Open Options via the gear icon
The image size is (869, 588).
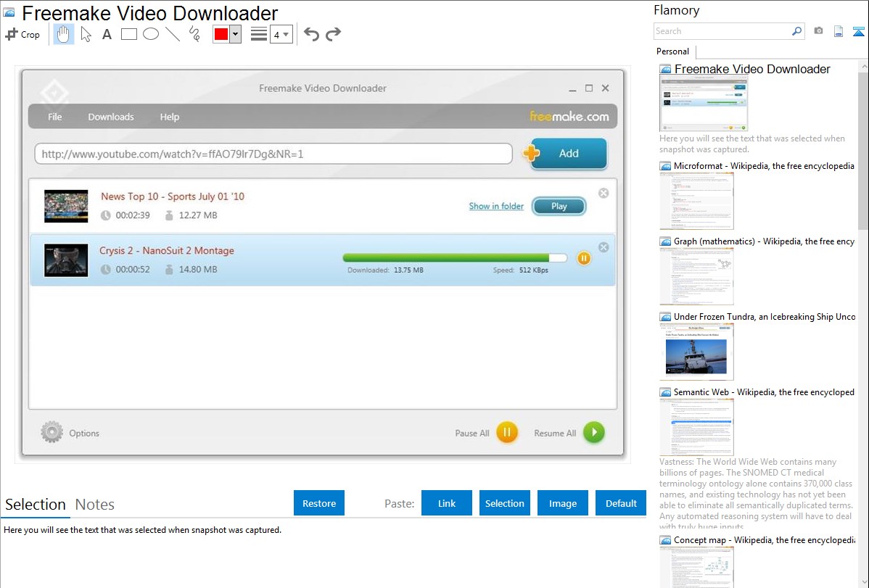[52, 432]
